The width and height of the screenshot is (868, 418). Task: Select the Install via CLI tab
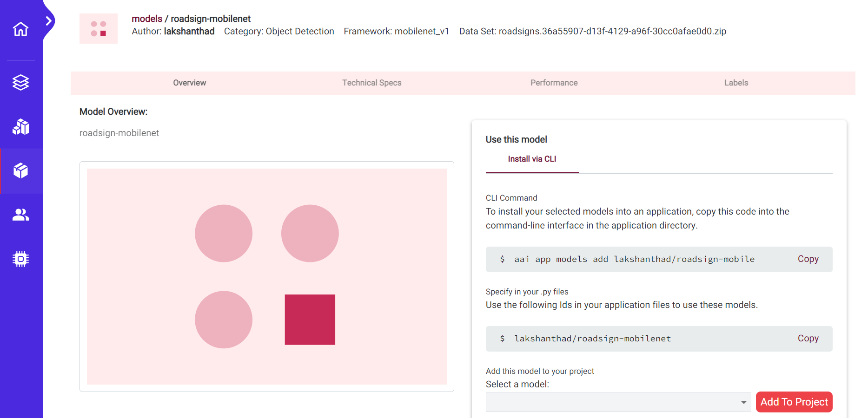point(532,159)
